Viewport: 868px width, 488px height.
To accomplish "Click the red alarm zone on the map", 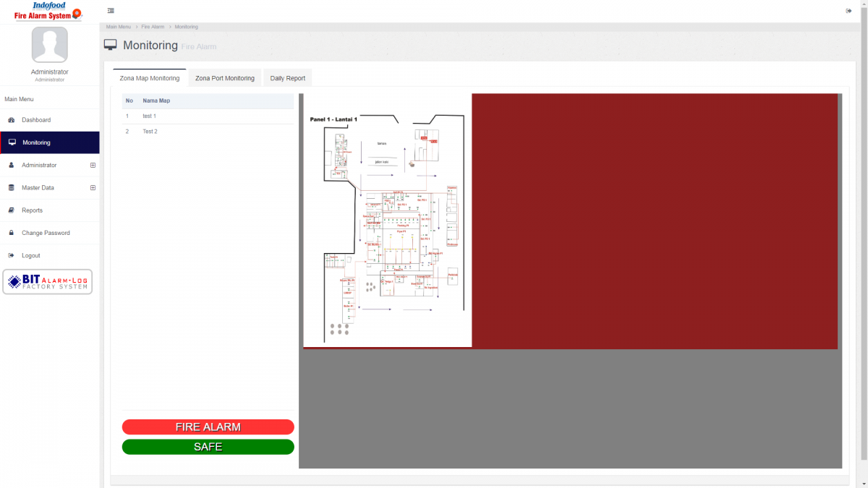I will point(651,217).
